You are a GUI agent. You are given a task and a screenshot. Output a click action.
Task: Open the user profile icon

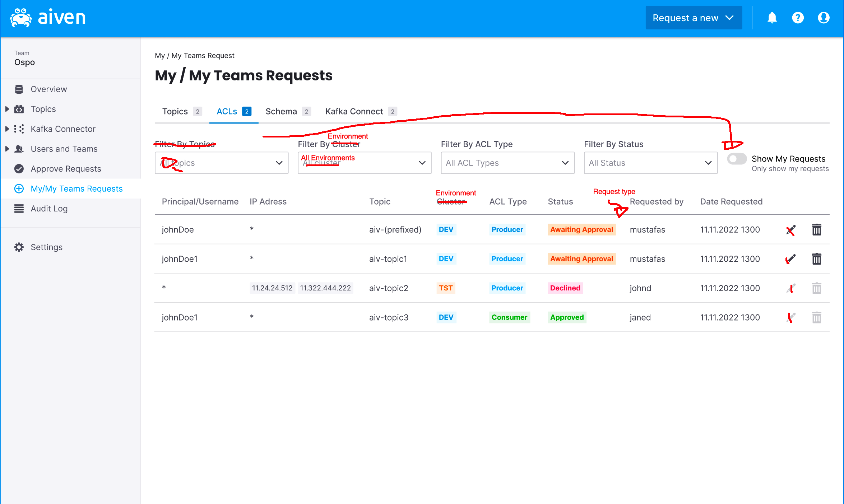tap(824, 18)
